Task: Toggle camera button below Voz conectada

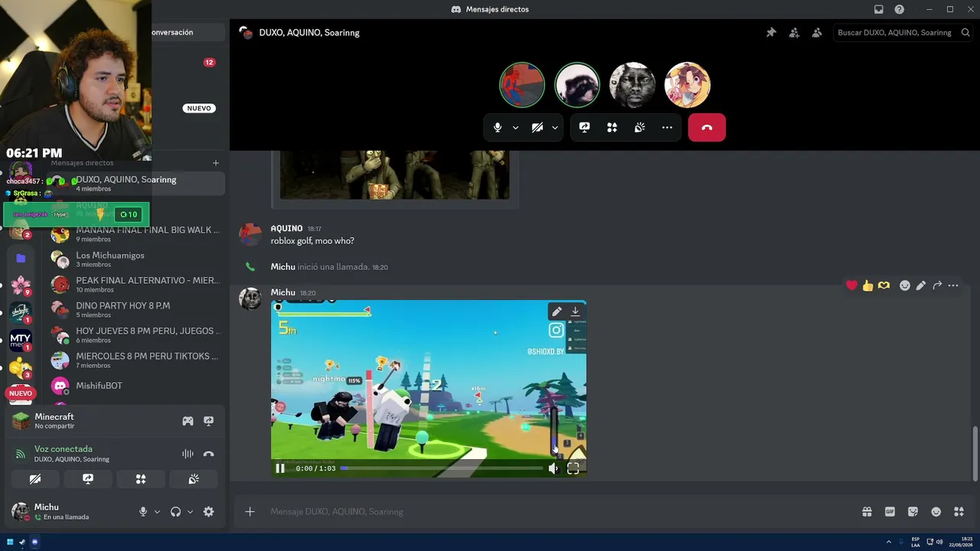Action: pyautogui.click(x=35, y=479)
